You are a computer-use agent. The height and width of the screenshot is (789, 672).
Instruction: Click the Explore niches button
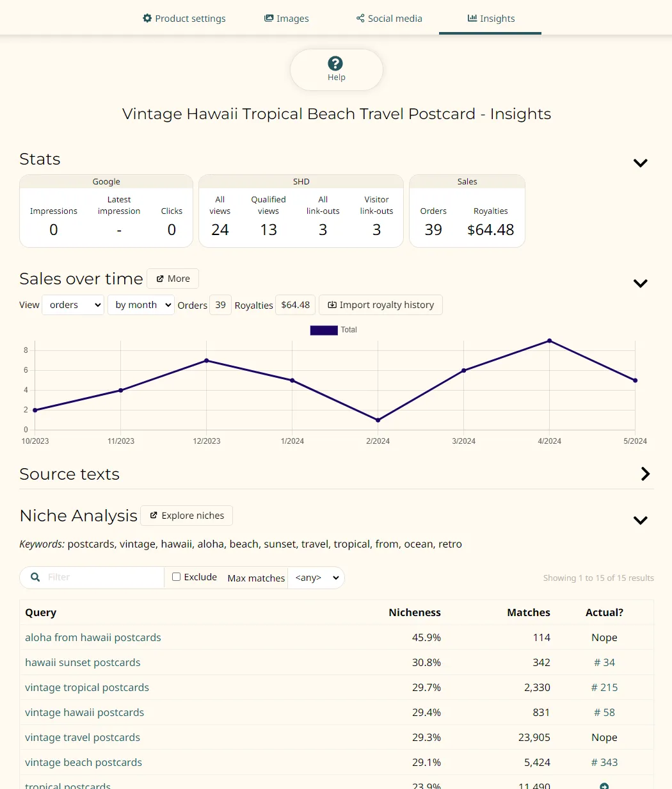pos(186,516)
